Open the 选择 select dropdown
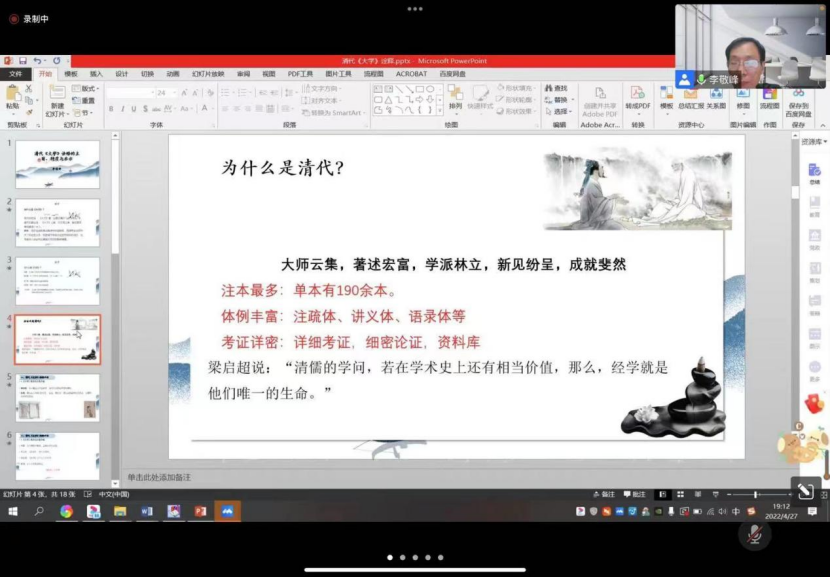Image resolution: width=830 pixels, height=577 pixels. click(558, 112)
